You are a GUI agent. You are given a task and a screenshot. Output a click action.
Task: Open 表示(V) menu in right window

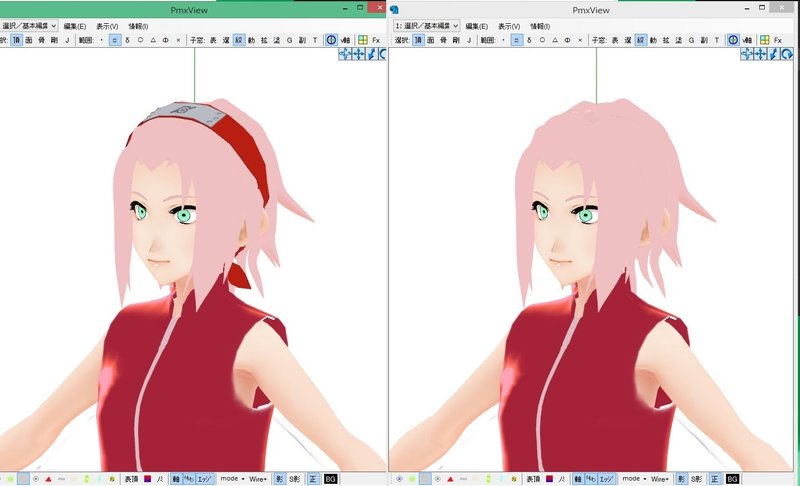(509, 26)
